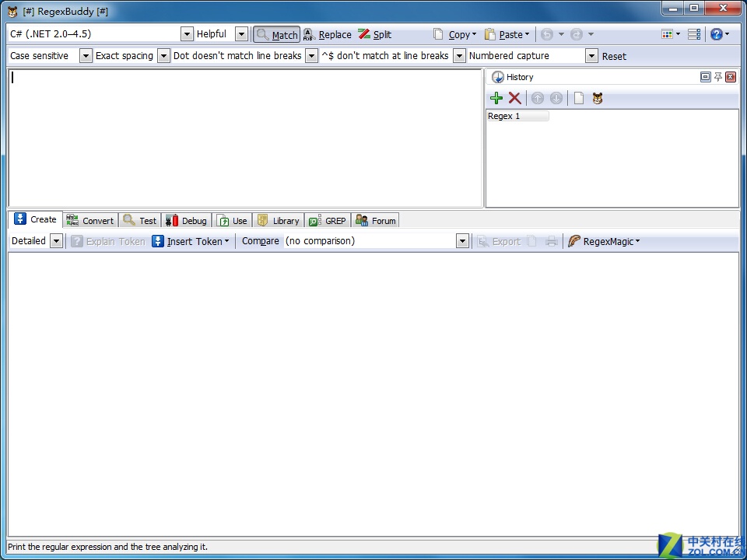
Task: Switch to the GREP tab
Action: point(328,221)
